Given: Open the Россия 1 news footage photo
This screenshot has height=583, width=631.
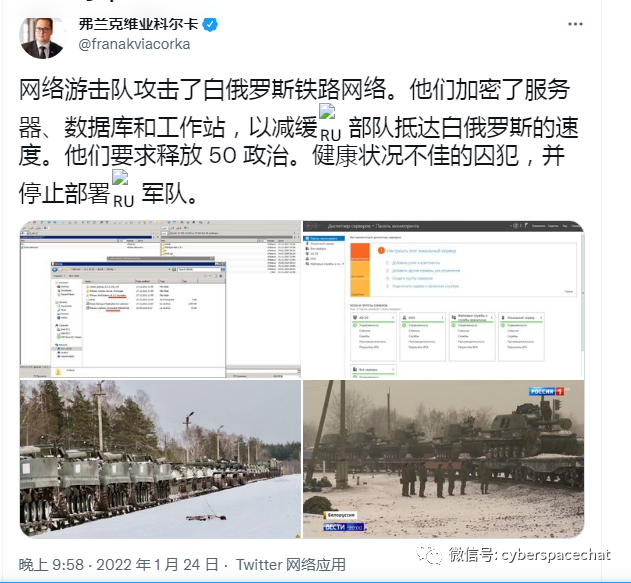Looking at the screenshot, I should [443, 459].
